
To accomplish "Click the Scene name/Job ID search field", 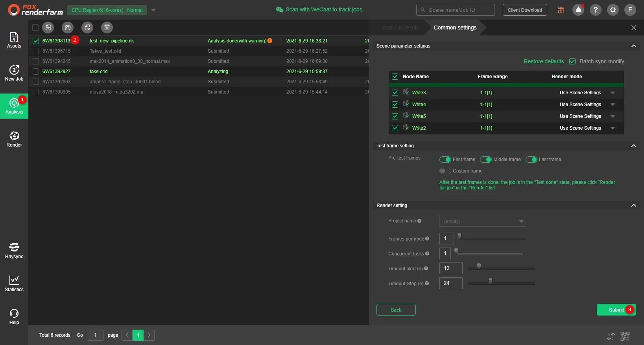I will pyautogui.click(x=456, y=10).
